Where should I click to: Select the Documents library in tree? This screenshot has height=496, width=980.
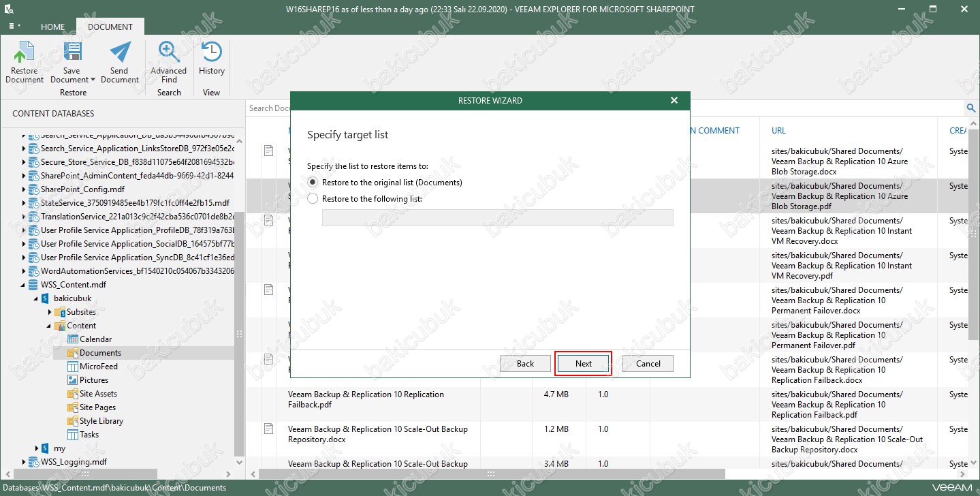(100, 353)
